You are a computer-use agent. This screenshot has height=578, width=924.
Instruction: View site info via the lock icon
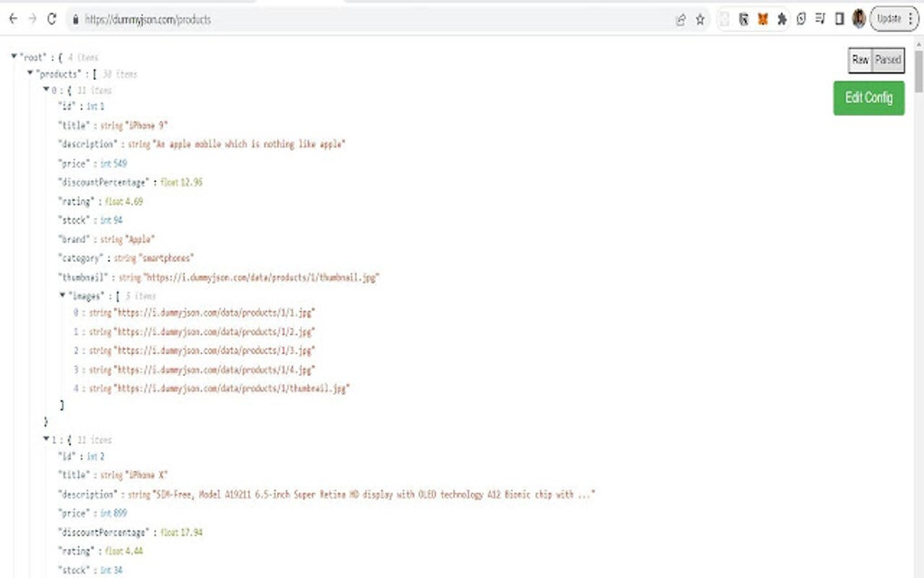(x=75, y=19)
